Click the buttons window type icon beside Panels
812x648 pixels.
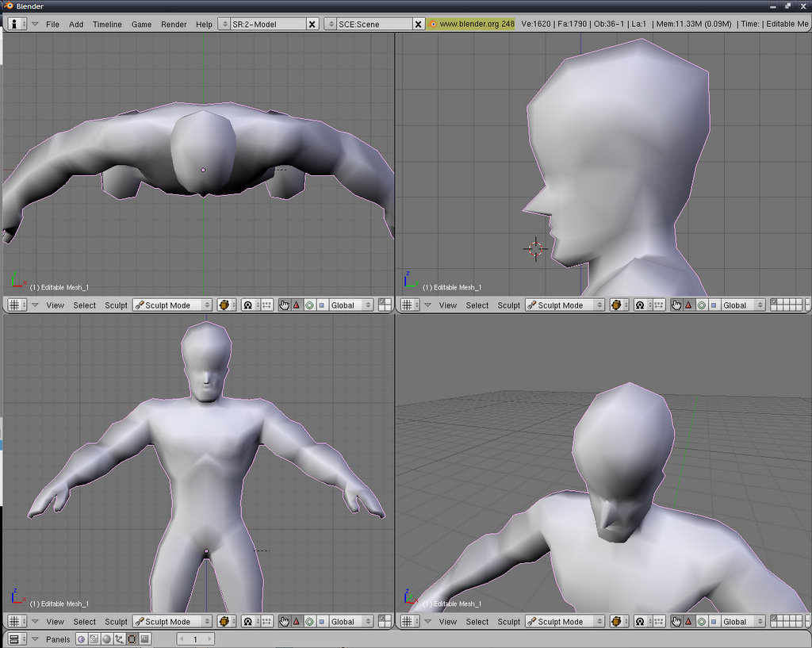tap(17, 639)
